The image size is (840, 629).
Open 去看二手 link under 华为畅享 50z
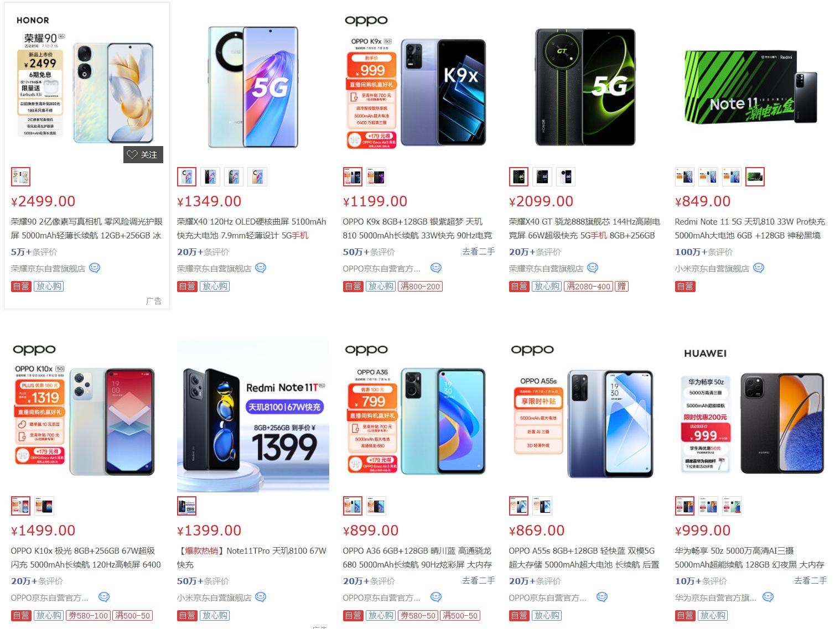[811, 581]
